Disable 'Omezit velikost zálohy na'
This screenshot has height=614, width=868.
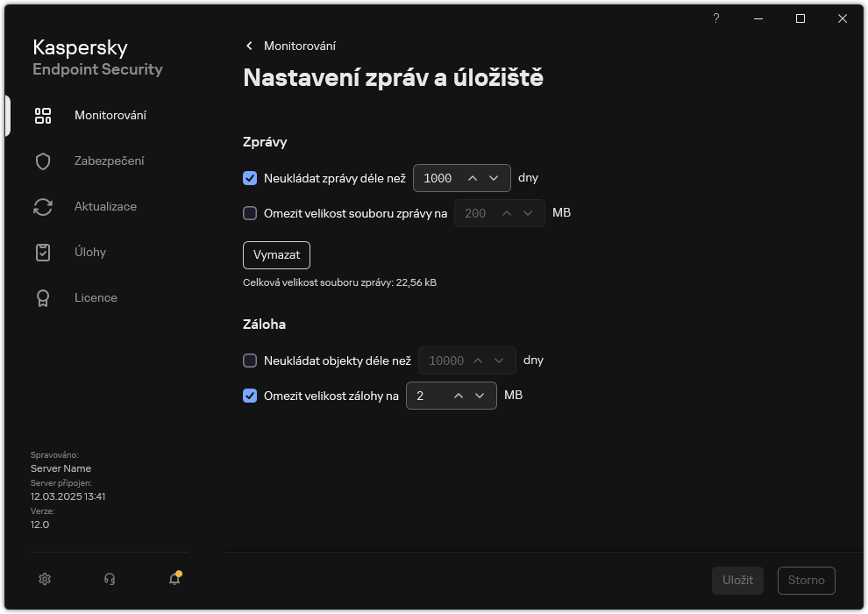[249, 396]
